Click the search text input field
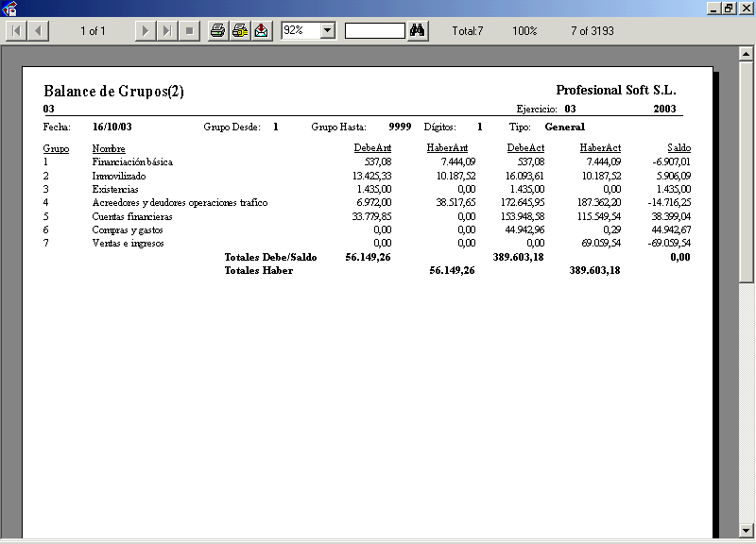 coord(374,31)
